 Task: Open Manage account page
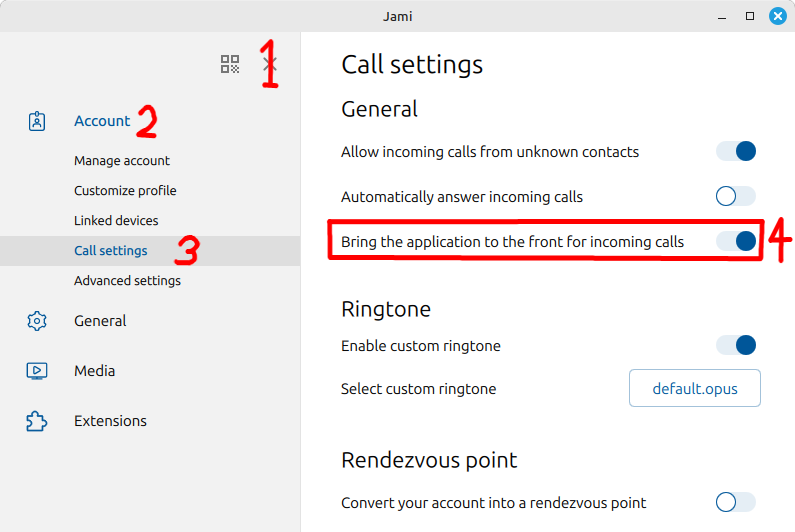pos(122,161)
